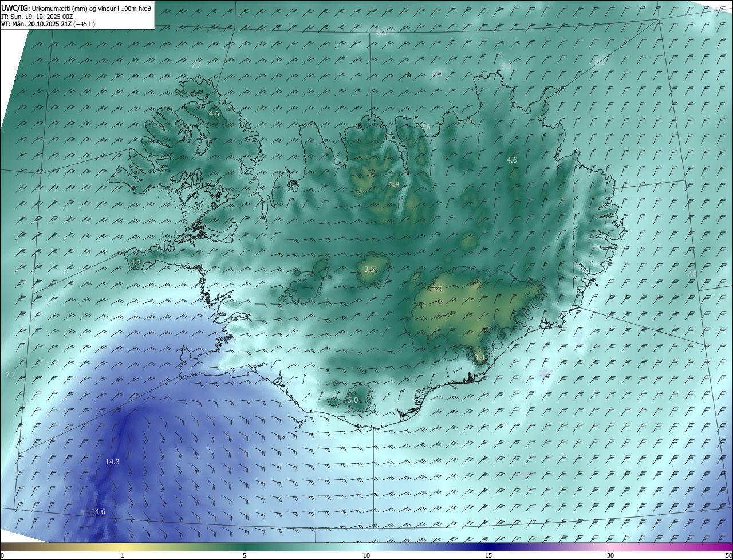The image size is (733, 560).
Task: Click the '10' tick on the color scale
Action: click(x=366, y=555)
